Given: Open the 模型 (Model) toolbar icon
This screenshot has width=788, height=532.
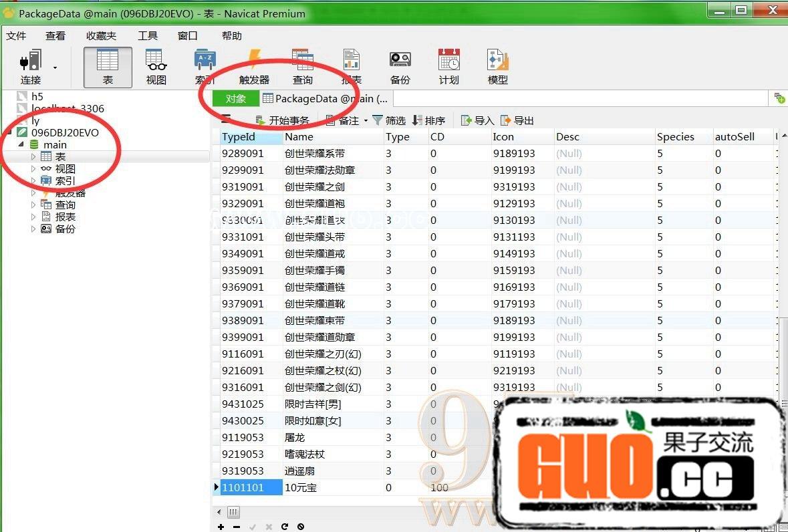Looking at the screenshot, I should tap(498, 67).
